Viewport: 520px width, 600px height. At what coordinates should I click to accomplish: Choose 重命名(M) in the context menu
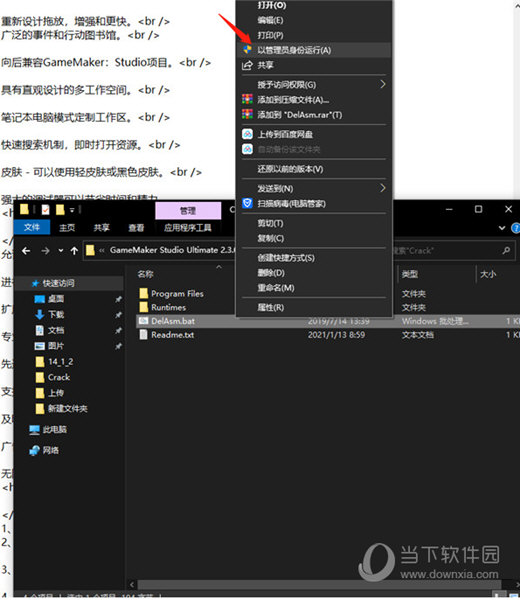tap(275, 288)
